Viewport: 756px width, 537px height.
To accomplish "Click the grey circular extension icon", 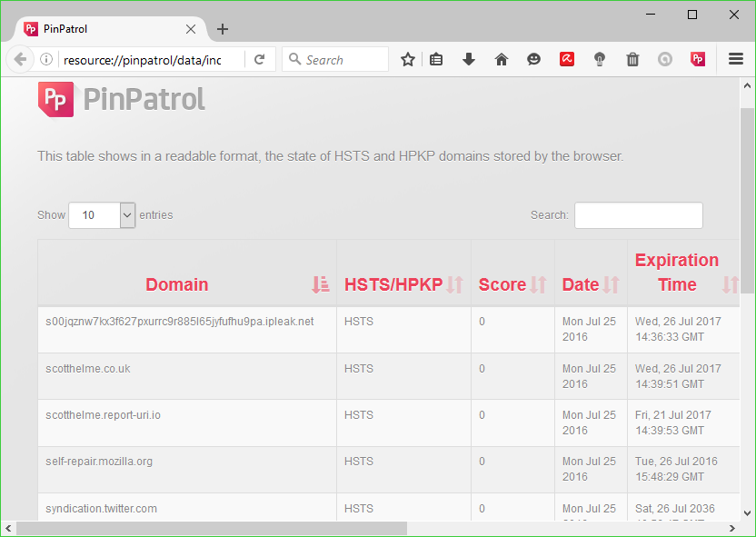I will [665, 59].
